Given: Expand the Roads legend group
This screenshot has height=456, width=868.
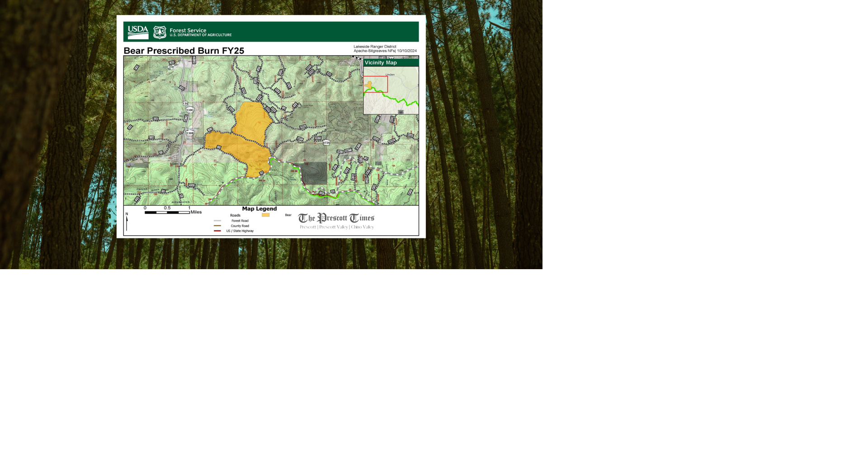Looking at the screenshot, I should pos(235,215).
